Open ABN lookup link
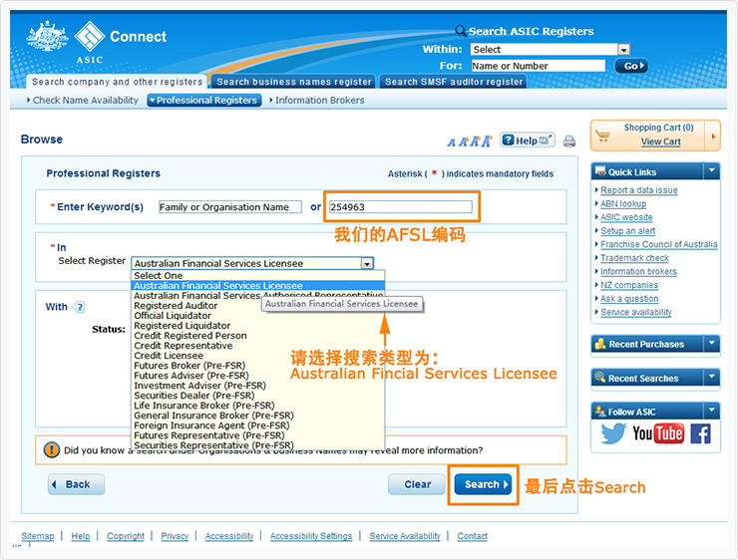 pos(623,203)
